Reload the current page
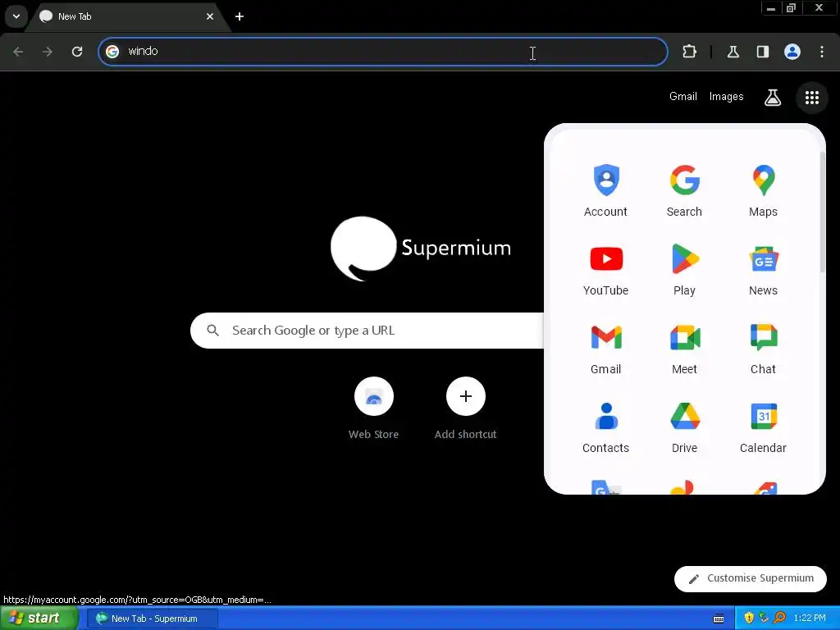840x630 pixels. tap(77, 52)
